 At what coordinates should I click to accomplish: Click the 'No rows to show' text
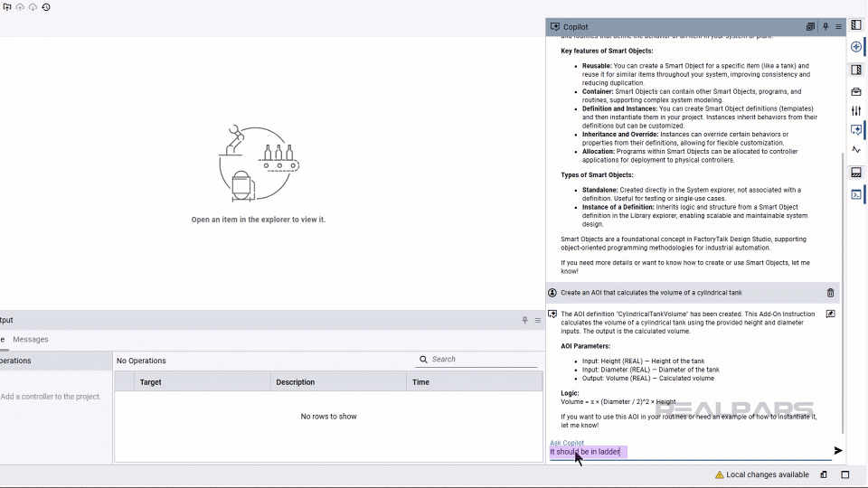tap(329, 416)
